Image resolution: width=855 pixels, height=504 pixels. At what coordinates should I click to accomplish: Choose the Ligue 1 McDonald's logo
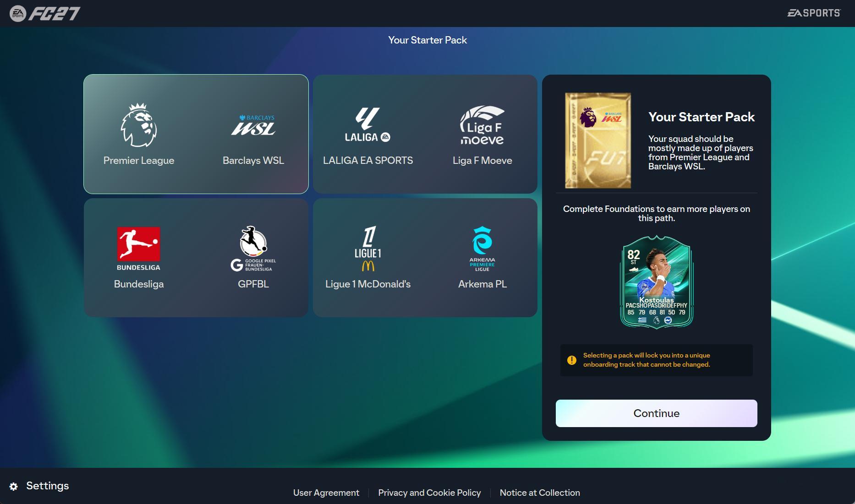pos(368,249)
